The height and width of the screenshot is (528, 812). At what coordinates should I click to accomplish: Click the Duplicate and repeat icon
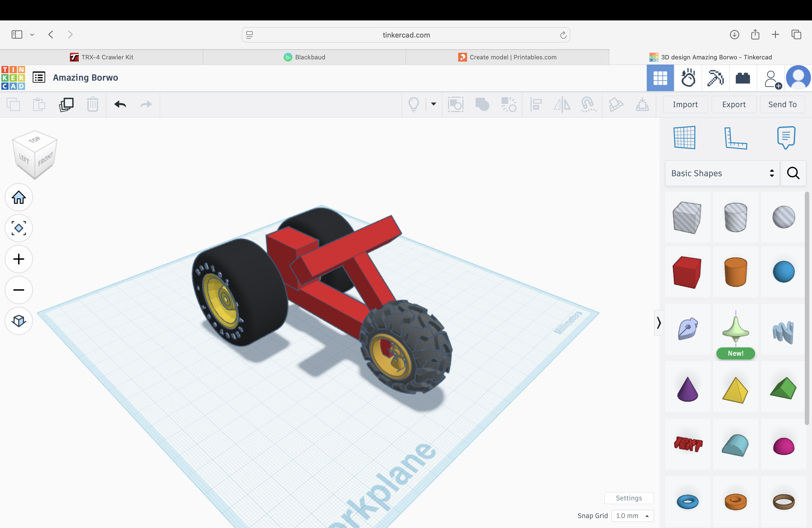(66, 104)
